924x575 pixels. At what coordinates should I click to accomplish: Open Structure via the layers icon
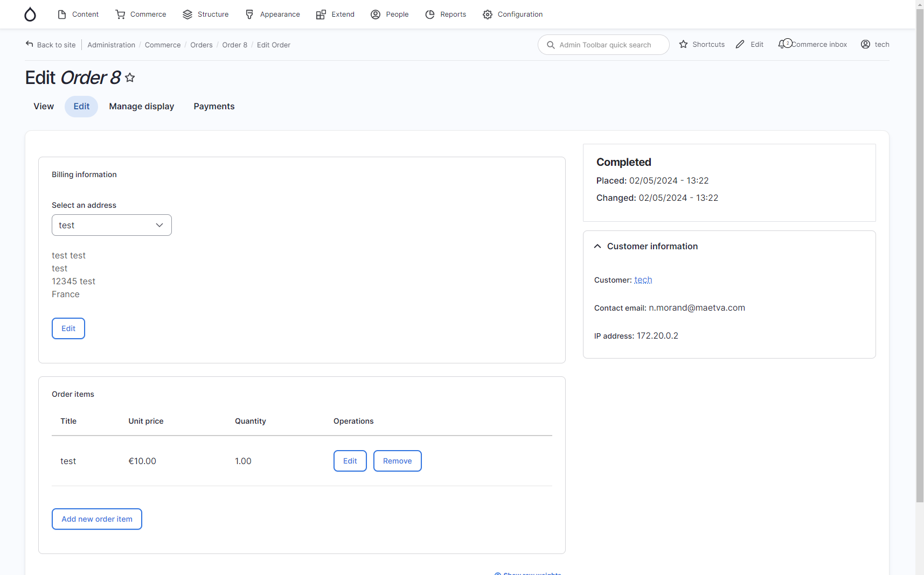pyautogui.click(x=186, y=14)
